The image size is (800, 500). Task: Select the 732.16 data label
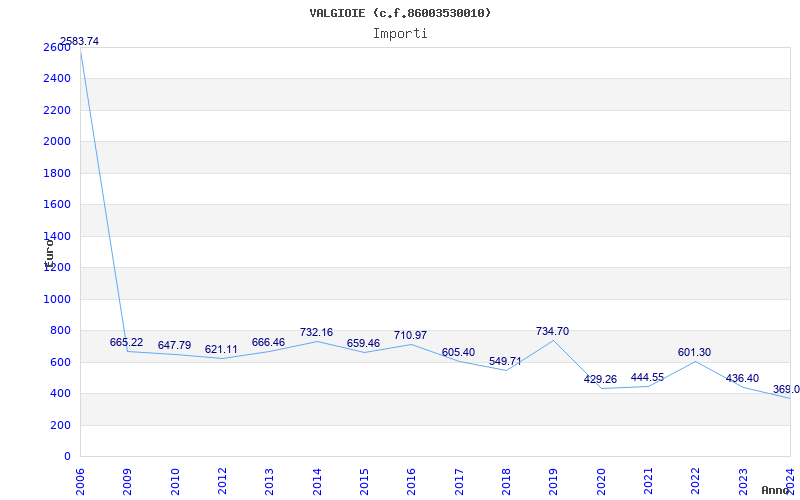click(316, 332)
